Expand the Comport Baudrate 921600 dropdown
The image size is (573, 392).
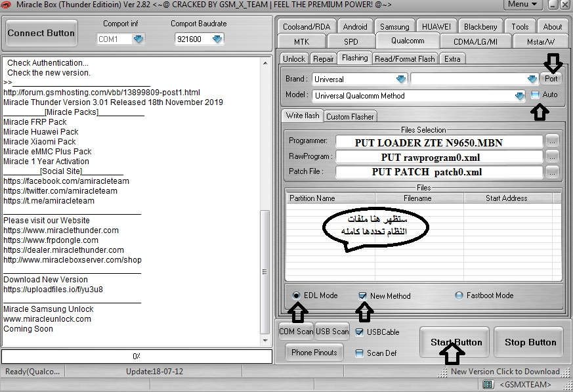click(217, 39)
